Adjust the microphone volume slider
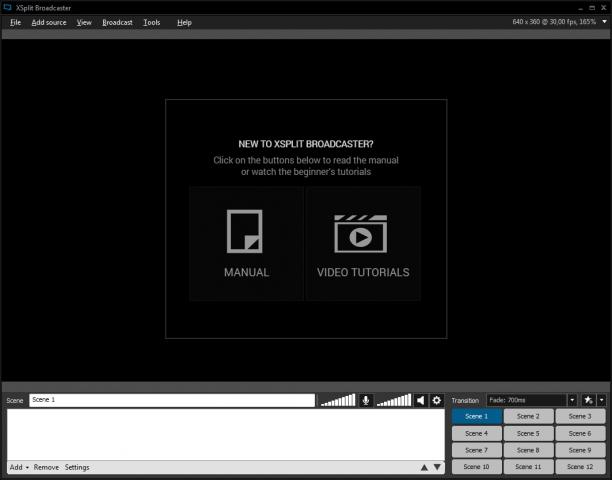This screenshot has width=612, height=480. point(338,400)
